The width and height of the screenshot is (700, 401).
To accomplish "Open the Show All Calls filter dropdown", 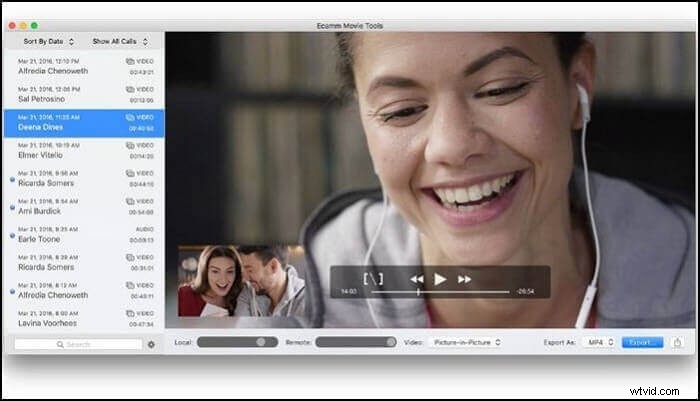I will [120, 42].
